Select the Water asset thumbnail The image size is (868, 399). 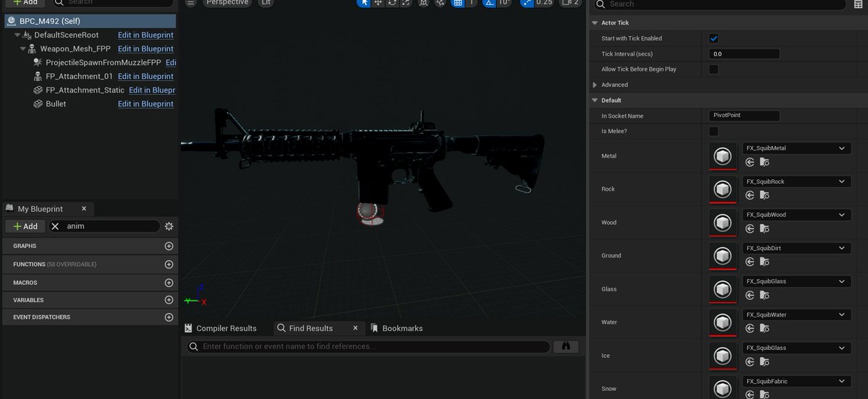(x=722, y=322)
